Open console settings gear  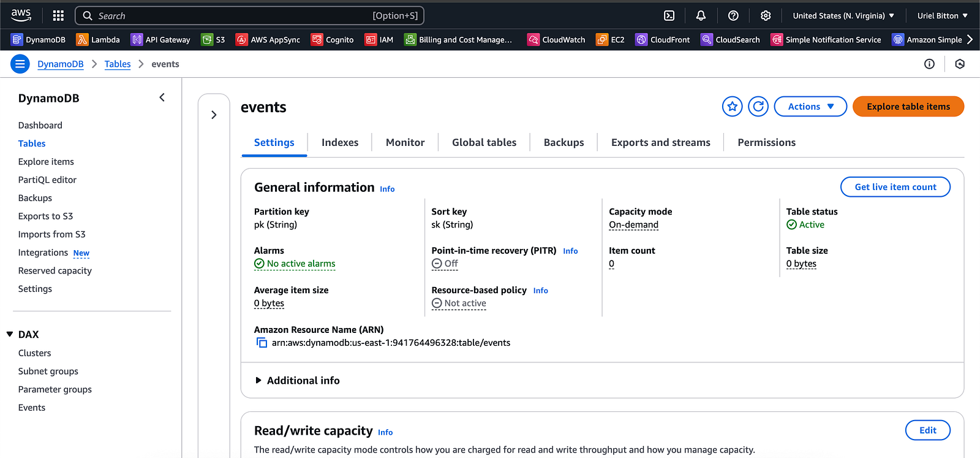tap(766, 15)
